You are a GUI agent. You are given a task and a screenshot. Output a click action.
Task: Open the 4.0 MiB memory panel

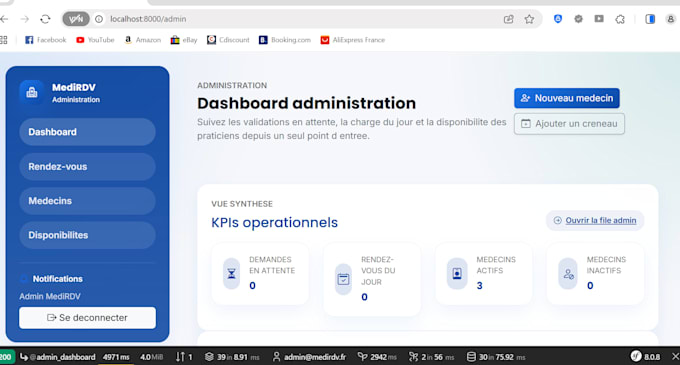pyautogui.click(x=151, y=357)
